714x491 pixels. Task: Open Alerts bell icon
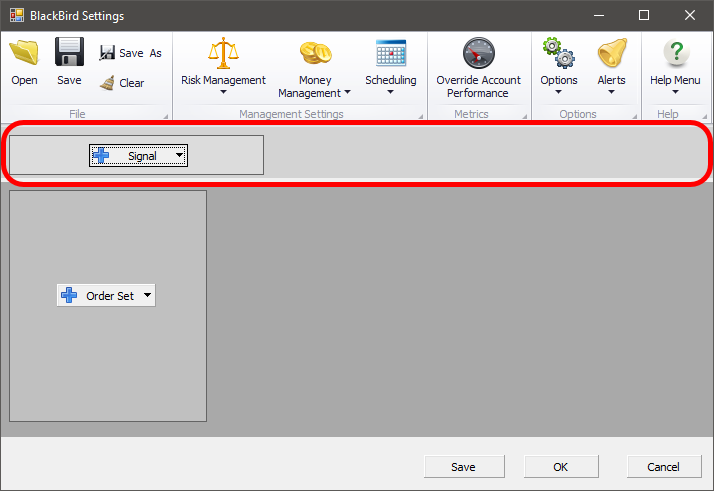[612, 53]
